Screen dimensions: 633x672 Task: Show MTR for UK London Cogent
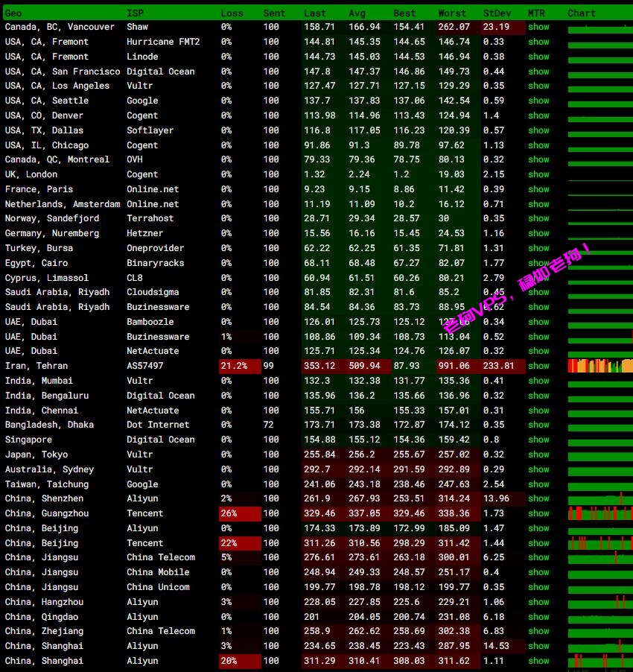pos(538,174)
